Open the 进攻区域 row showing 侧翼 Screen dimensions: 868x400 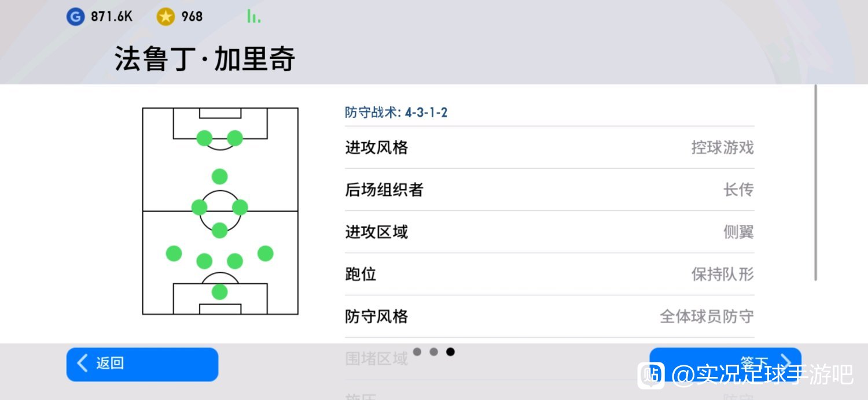click(549, 232)
